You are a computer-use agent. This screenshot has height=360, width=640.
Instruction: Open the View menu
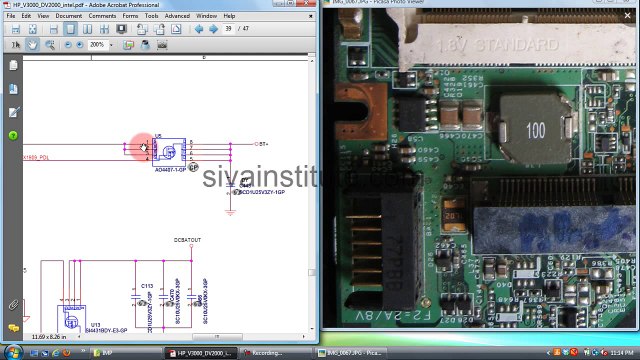click(43, 16)
